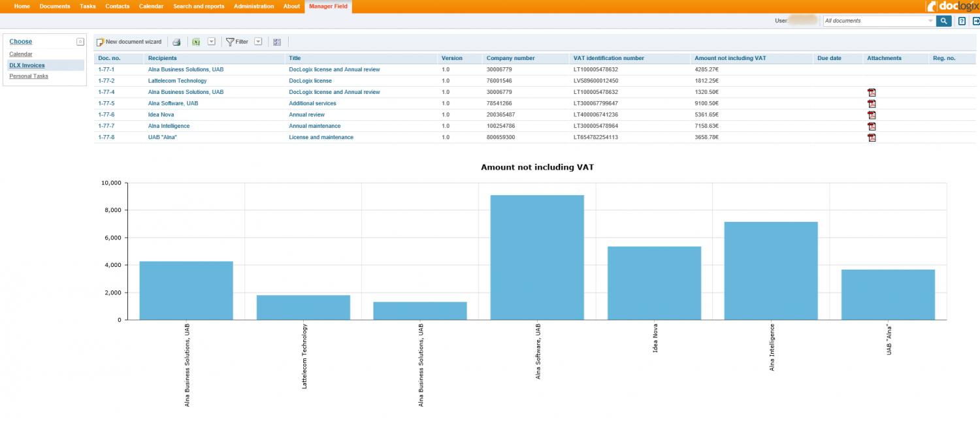Collapse the Choose panel

tap(80, 42)
